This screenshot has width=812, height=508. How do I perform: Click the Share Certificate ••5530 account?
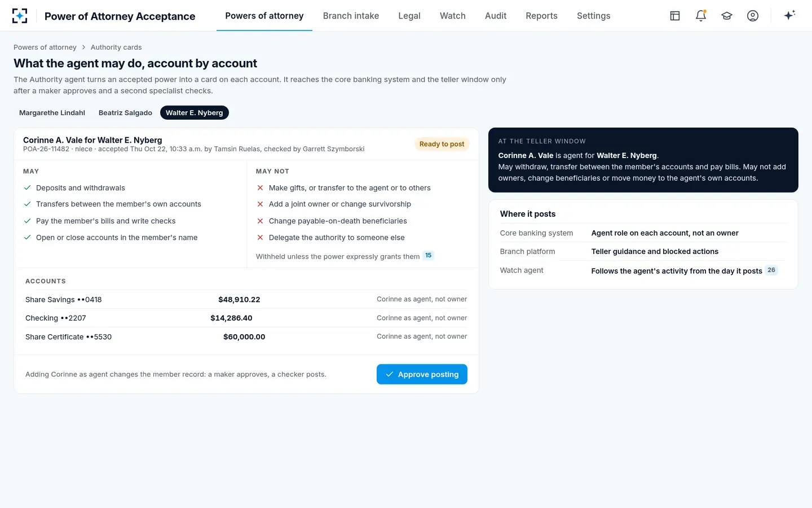click(68, 337)
